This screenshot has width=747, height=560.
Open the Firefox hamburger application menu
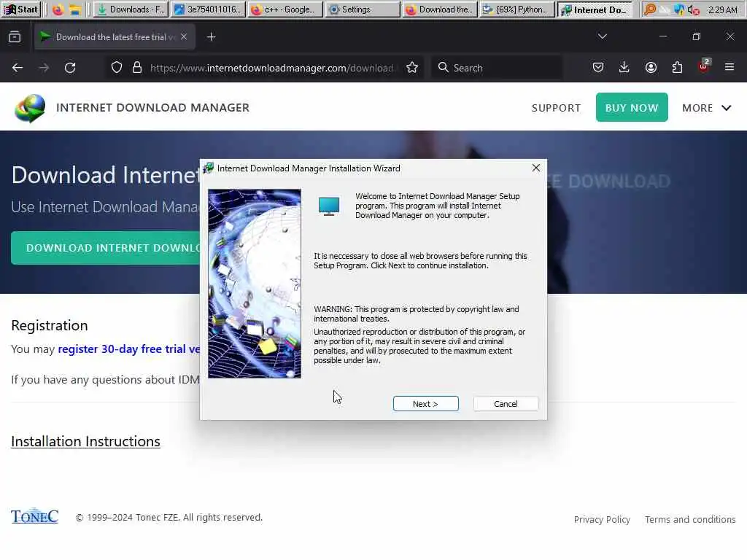click(729, 68)
